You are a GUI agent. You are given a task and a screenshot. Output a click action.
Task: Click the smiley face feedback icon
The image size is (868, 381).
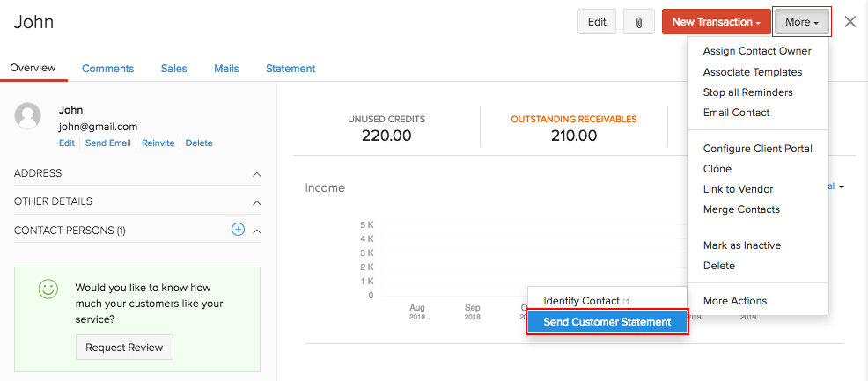(x=48, y=289)
